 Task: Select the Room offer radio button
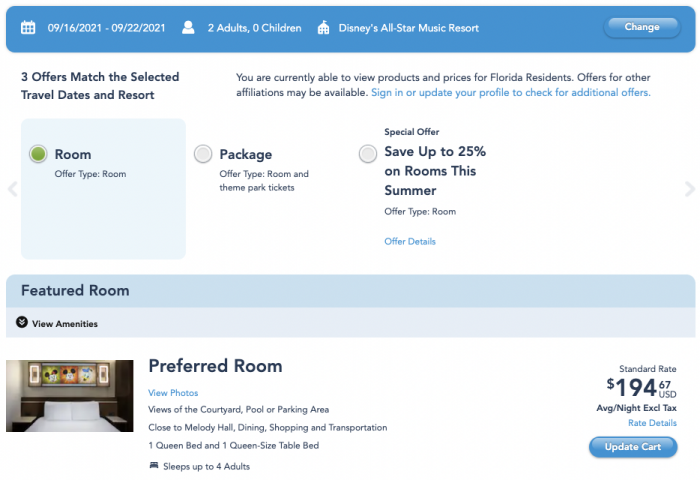(38, 154)
